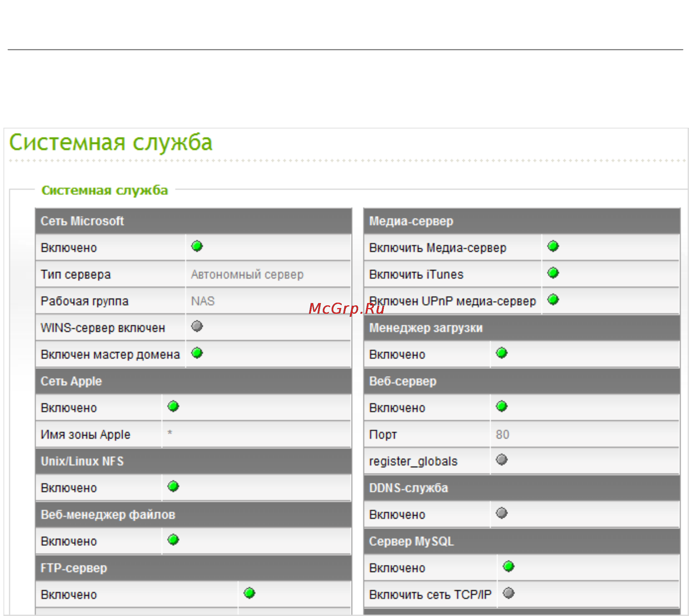Click the NAS workgroup value
This screenshot has width=689, height=616.
tap(203, 301)
